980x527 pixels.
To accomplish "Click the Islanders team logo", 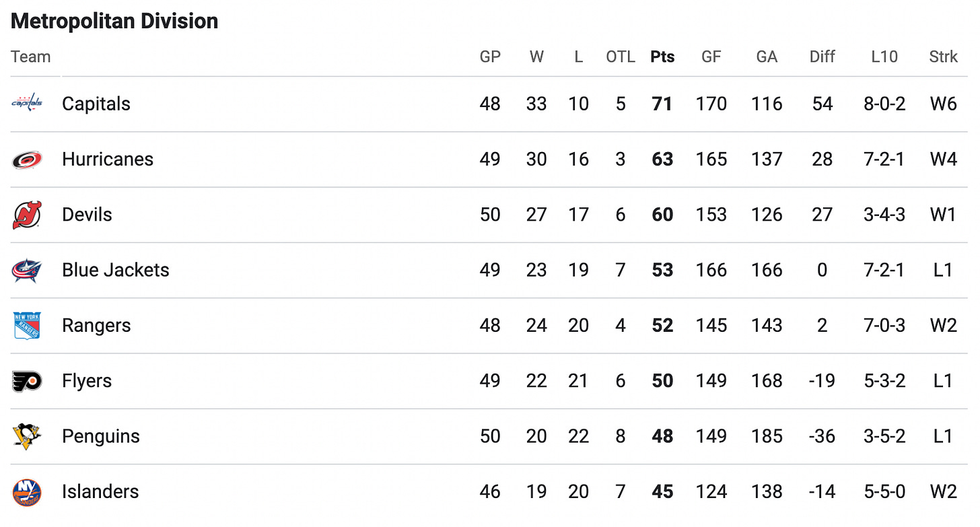I will [27, 492].
